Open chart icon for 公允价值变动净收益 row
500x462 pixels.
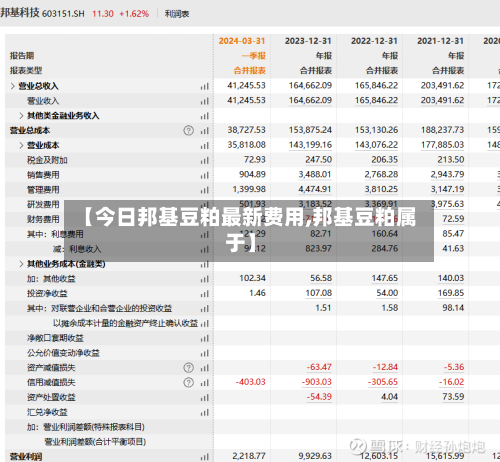(205, 353)
